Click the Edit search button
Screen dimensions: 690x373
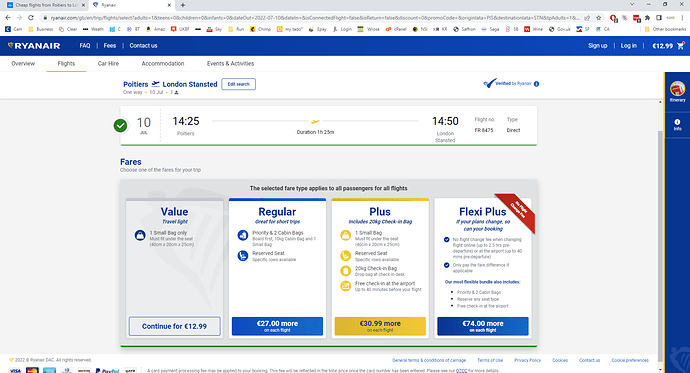coord(239,84)
